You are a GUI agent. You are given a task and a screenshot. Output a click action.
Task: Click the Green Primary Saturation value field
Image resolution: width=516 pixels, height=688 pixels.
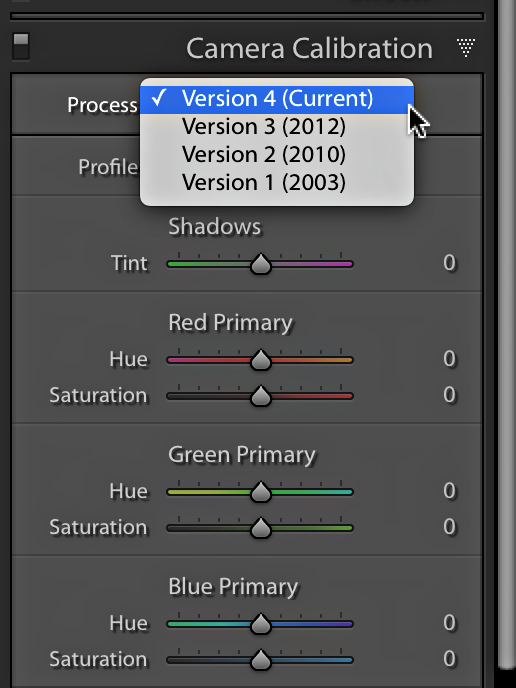(449, 527)
